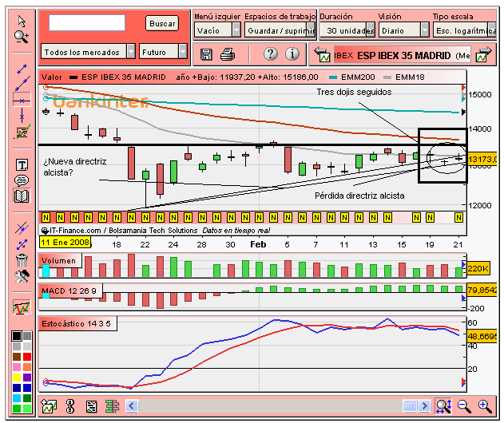
Task: Pick the cyan color swatch
Action: [x=17, y=398]
